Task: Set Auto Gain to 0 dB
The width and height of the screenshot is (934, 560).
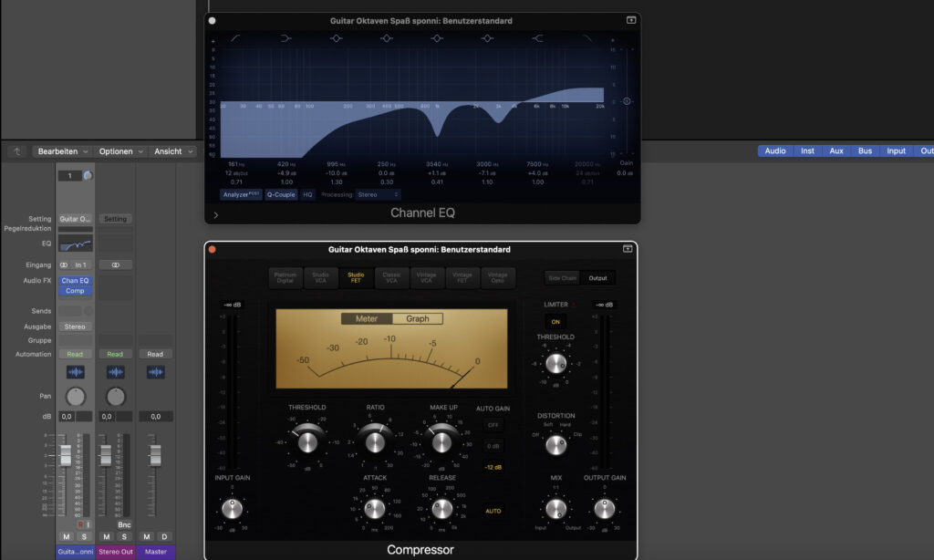Action: point(493,446)
